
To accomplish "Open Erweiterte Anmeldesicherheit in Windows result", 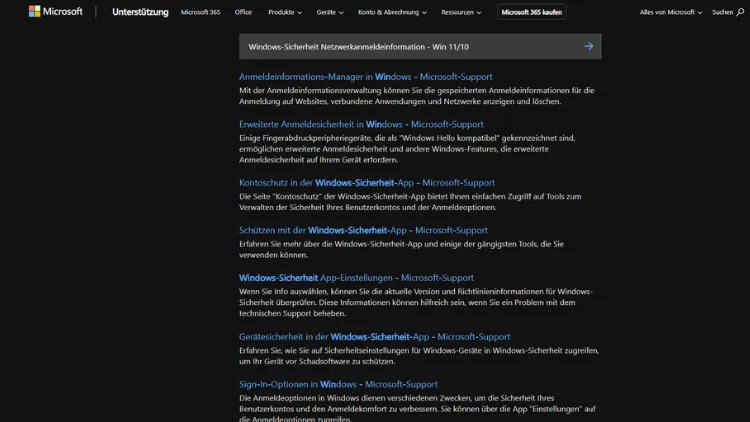I will pyautogui.click(x=361, y=124).
